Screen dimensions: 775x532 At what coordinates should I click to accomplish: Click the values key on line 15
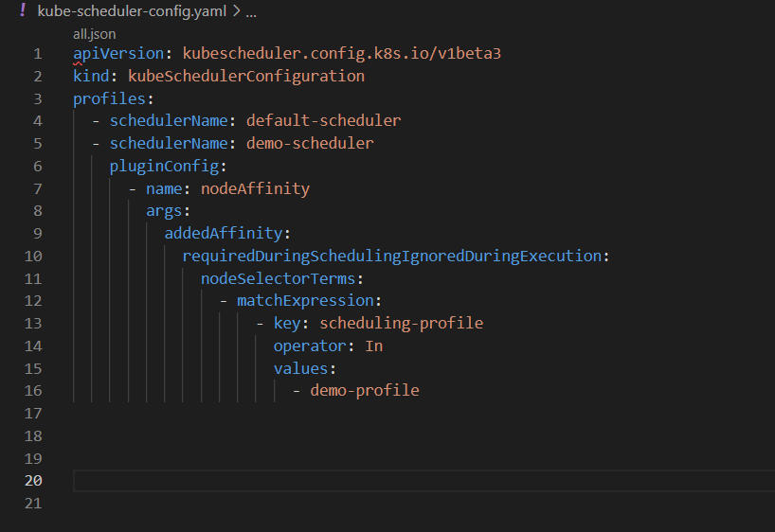pyautogui.click(x=300, y=368)
